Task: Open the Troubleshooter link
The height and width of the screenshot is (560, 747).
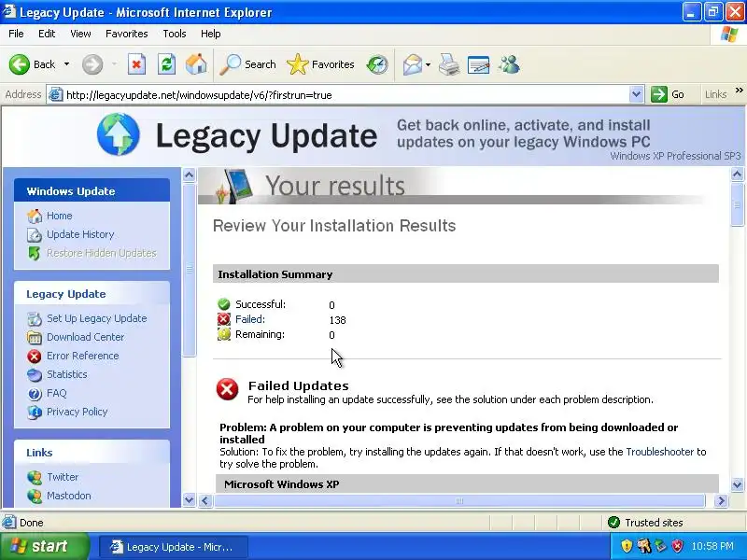Action: pos(660,452)
